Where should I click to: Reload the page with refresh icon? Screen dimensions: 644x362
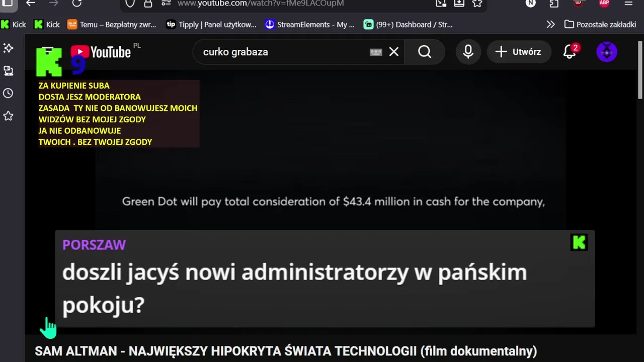[77, 3]
